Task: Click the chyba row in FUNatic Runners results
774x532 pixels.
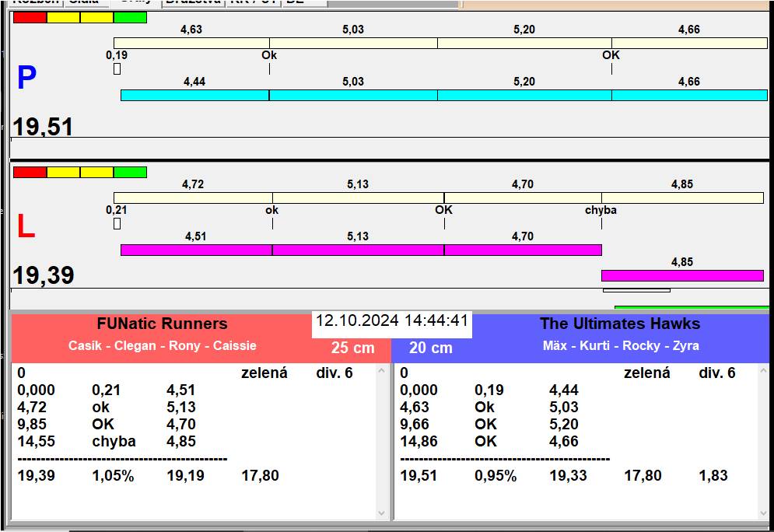Action: [x=114, y=441]
